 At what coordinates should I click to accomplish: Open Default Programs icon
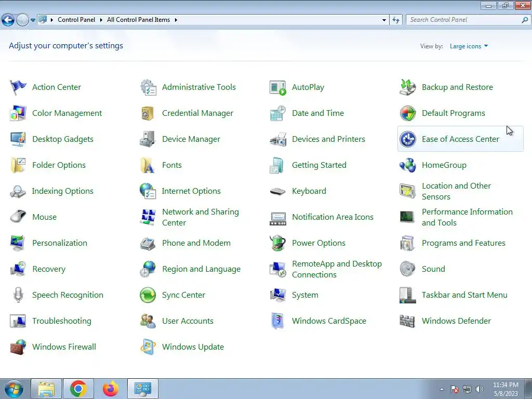pos(407,113)
